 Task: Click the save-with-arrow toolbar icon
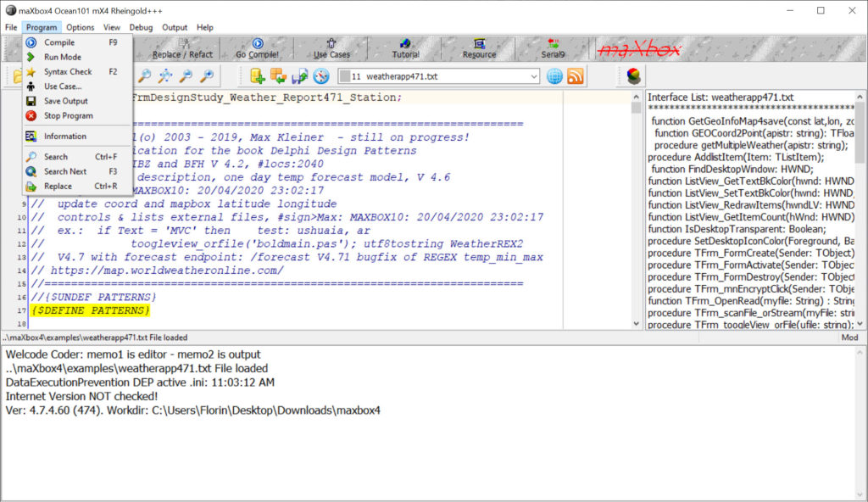299,76
